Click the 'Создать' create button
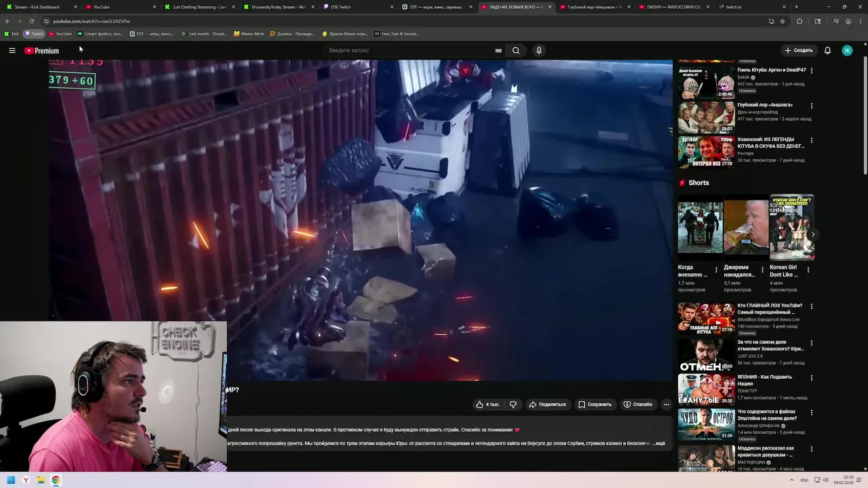The image size is (868, 488). [x=798, y=50]
